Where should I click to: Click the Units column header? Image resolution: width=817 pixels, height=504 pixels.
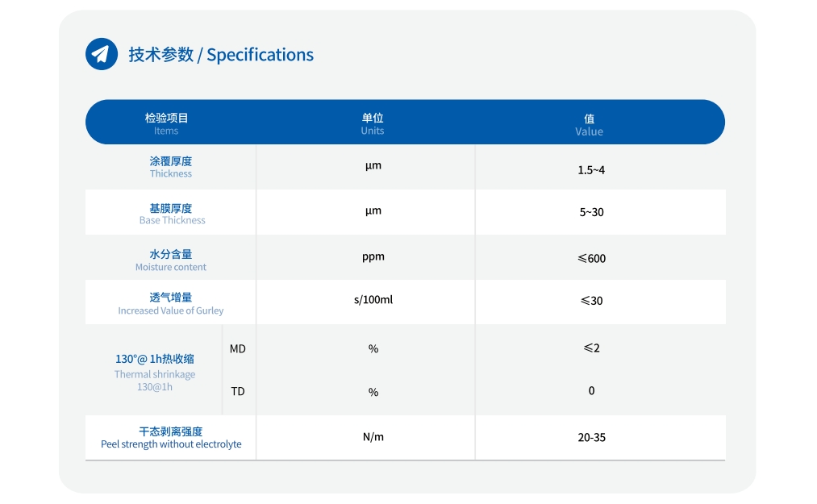pos(373,123)
